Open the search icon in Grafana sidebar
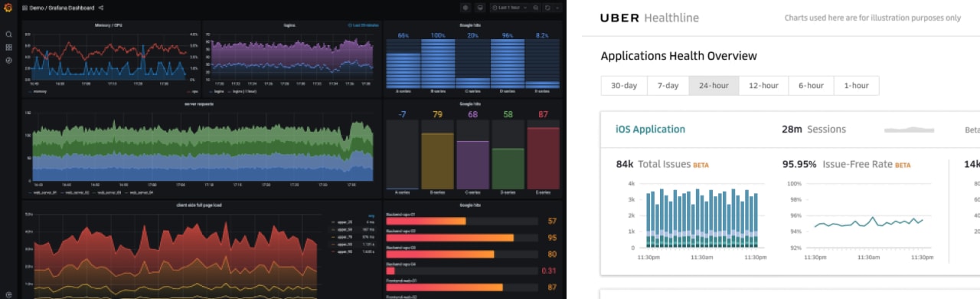Screen dimensions: 980x299 pos(8,34)
